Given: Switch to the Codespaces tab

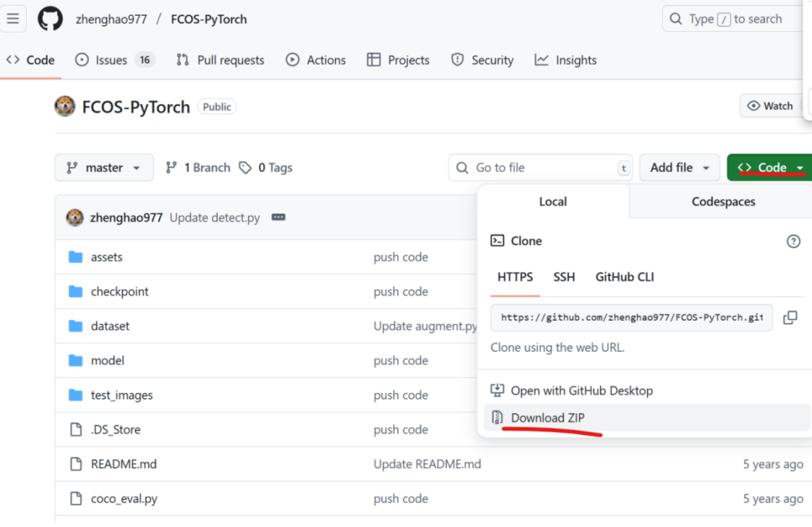Looking at the screenshot, I should [x=723, y=202].
